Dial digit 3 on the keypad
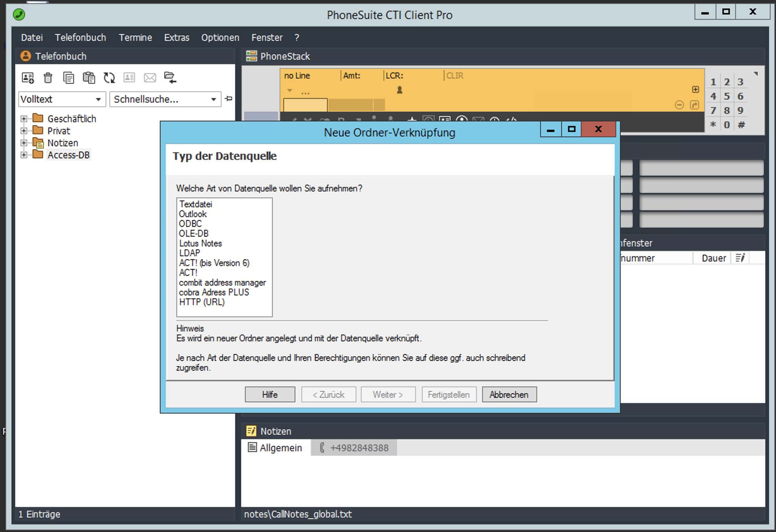Viewport: 776px width, 532px height. 740,82
